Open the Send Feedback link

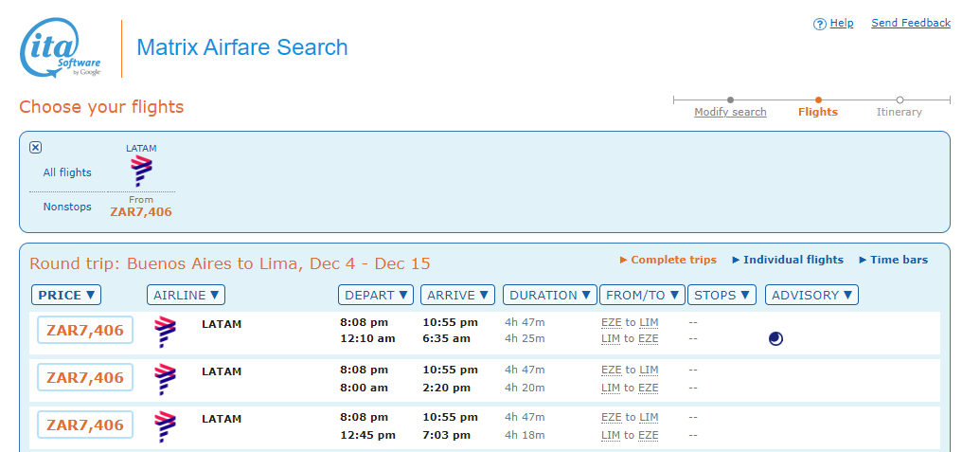point(911,23)
